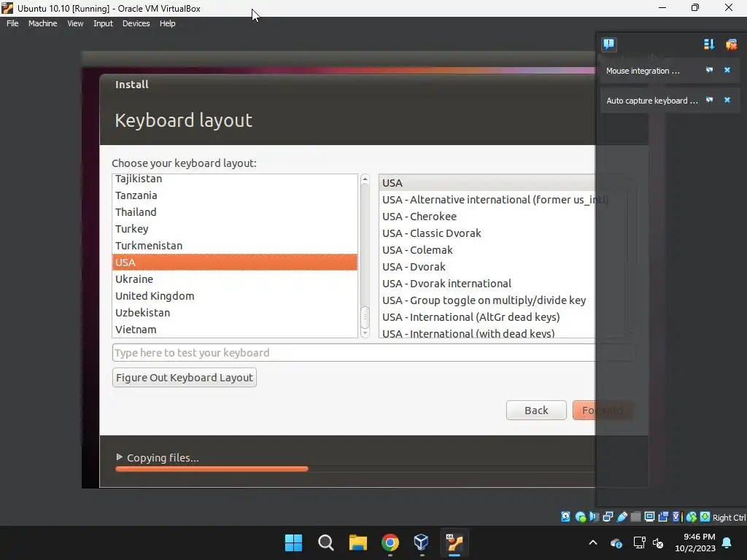Click the country list scrollbar thumb
Image resolution: width=747 pixels, height=560 pixels.
pos(365,318)
